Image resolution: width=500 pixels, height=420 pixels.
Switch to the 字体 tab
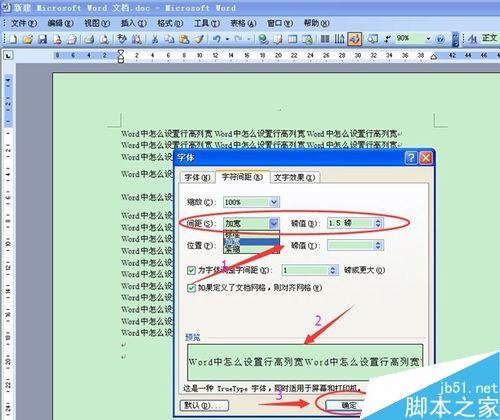pyautogui.click(x=197, y=178)
